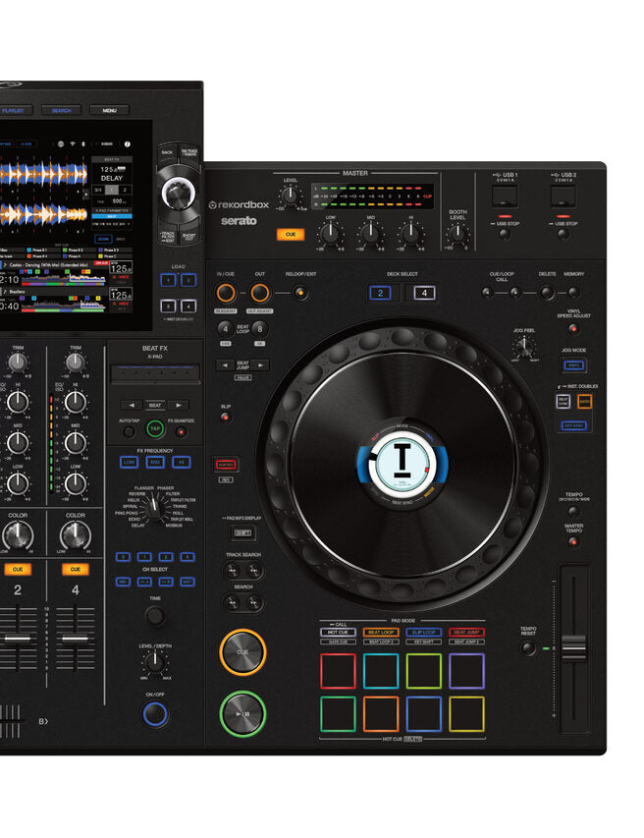The image size is (644, 838).
Task: Tap the purple performance pad
Action: click(x=466, y=671)
